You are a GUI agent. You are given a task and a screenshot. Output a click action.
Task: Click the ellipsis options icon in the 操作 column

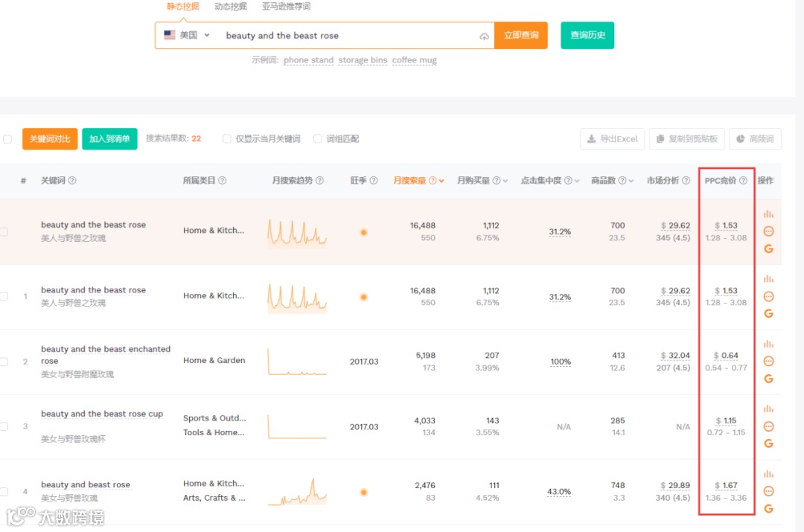(768, 231)
